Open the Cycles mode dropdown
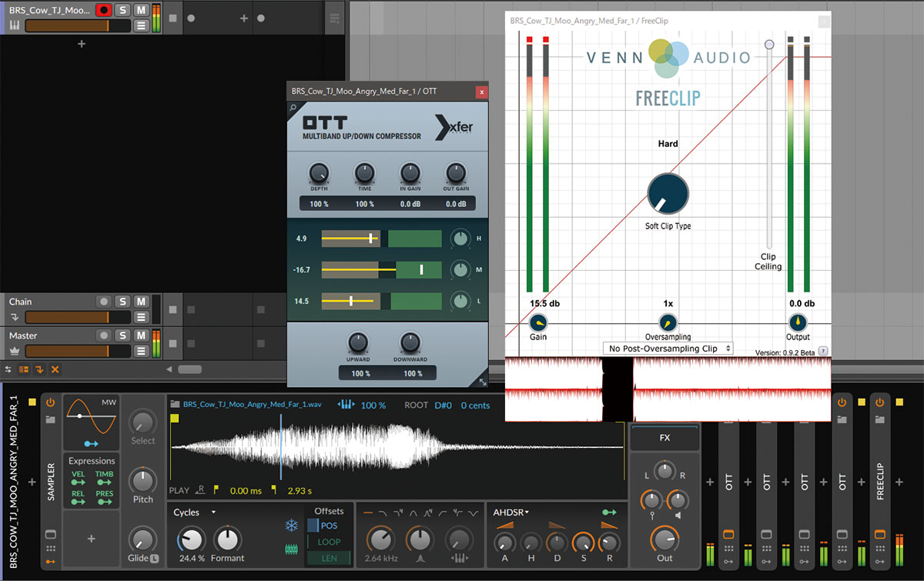Viewport: 924px width, 581px height. tap(195, 512)
